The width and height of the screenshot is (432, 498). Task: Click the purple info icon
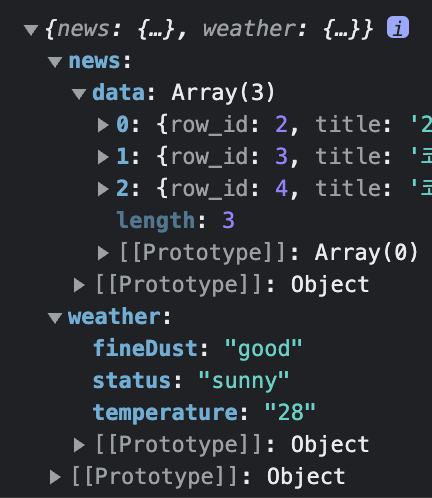tap(398, 27)
